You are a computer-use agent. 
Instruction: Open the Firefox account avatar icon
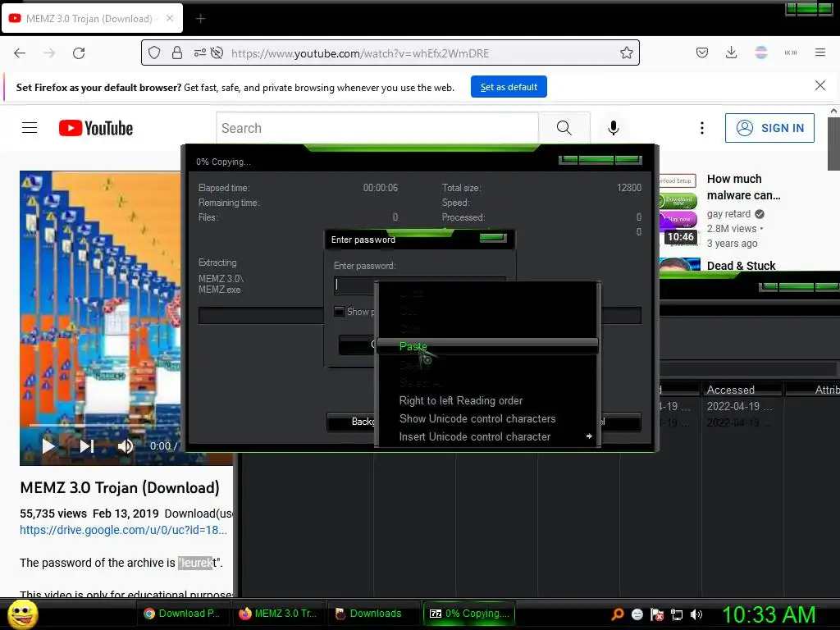(761, 52)
